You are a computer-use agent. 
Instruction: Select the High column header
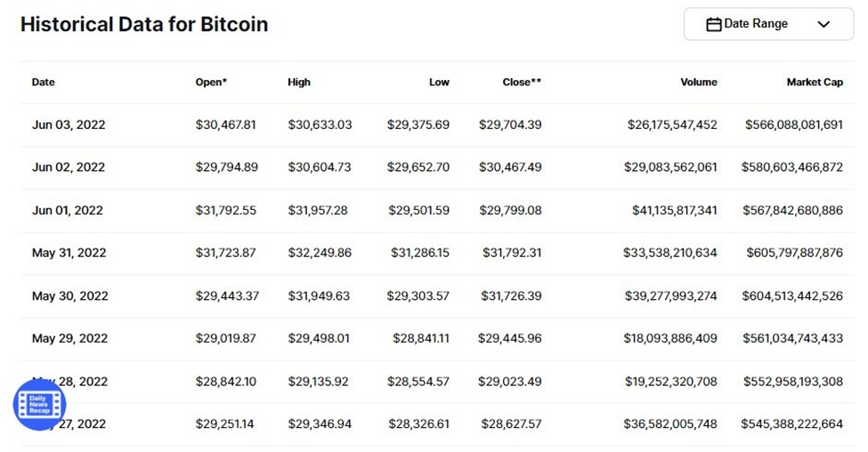click(299, 83)
